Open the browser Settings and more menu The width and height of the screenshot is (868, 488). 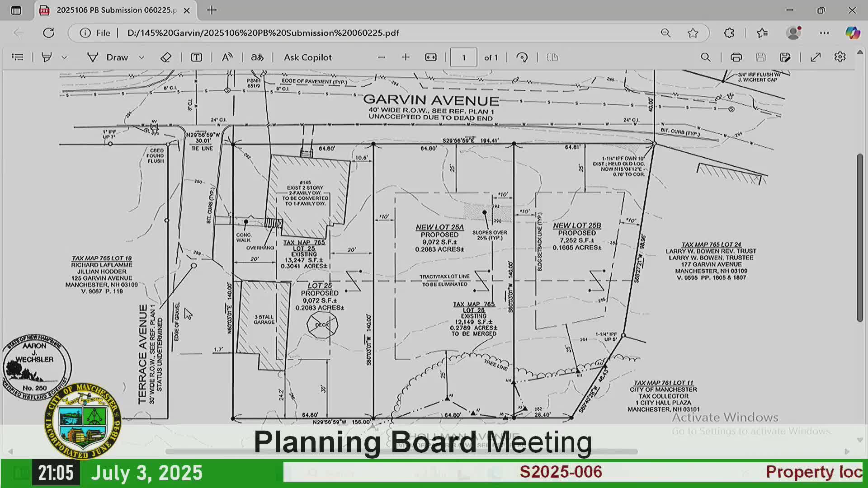coord(824,33)
